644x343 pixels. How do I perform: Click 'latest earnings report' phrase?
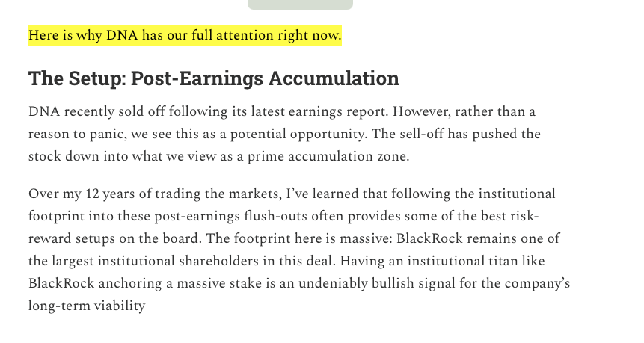pyautogui.click(x=319, y=111)
